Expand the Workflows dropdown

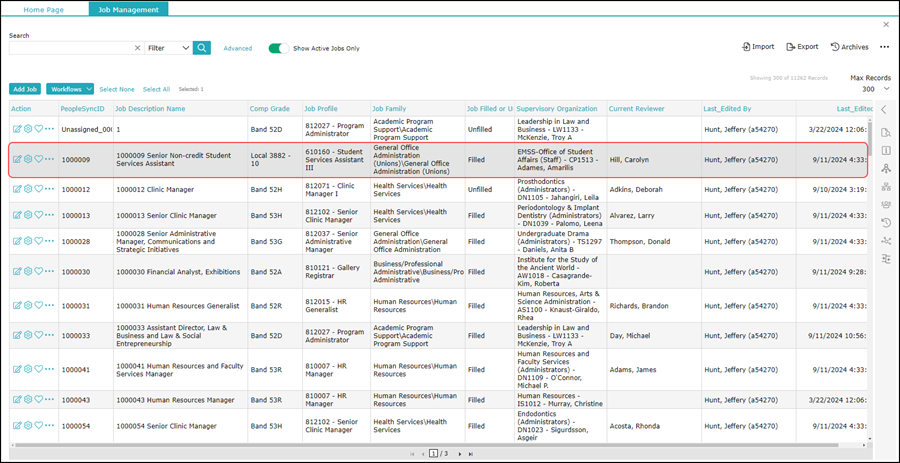click(70, 89)
